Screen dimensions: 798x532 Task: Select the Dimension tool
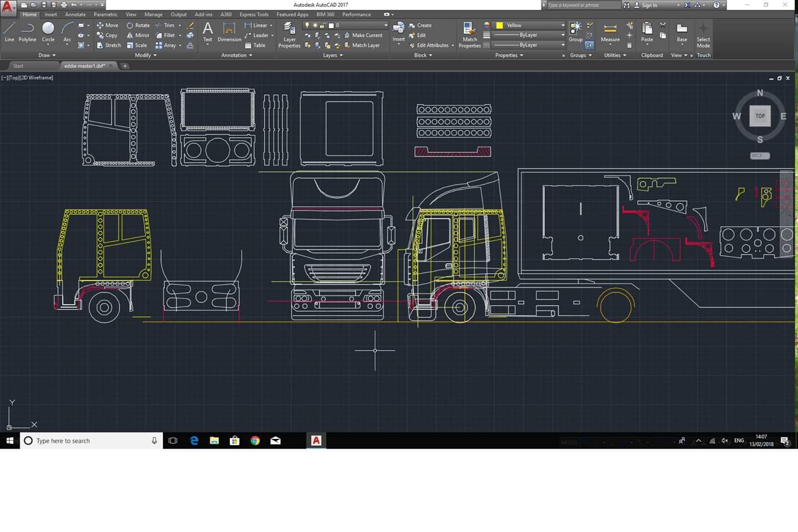click(x=229, y=32)
